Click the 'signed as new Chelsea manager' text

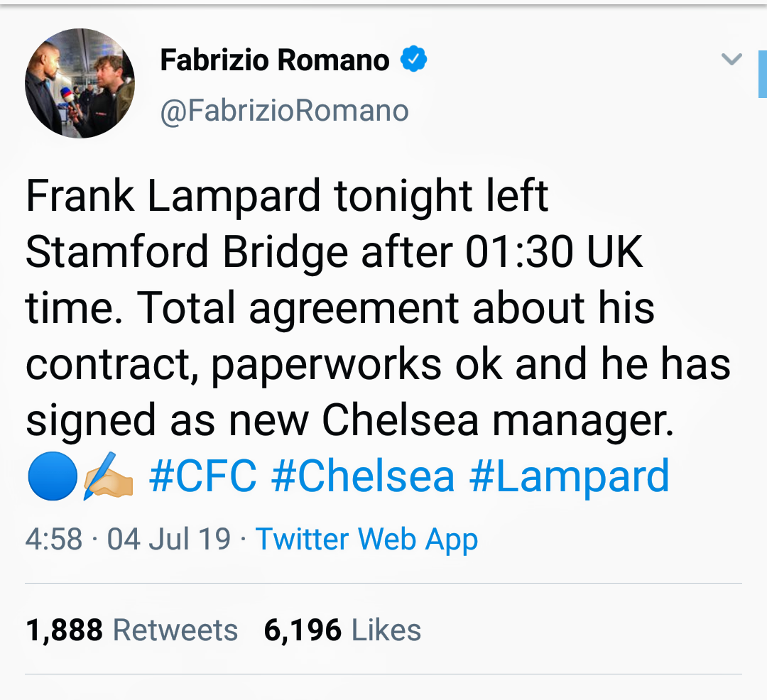coord(348,420)
